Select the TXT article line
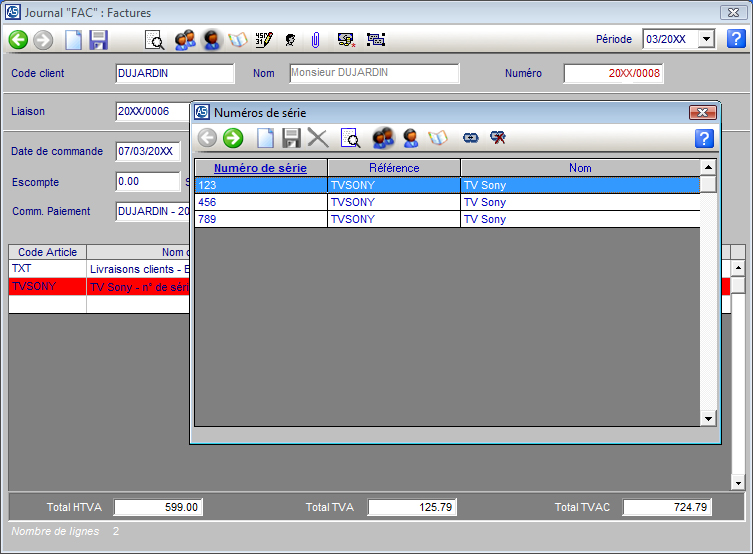This screenshot has height=554, width=753. pyautogui.click(x=47, y=269)
